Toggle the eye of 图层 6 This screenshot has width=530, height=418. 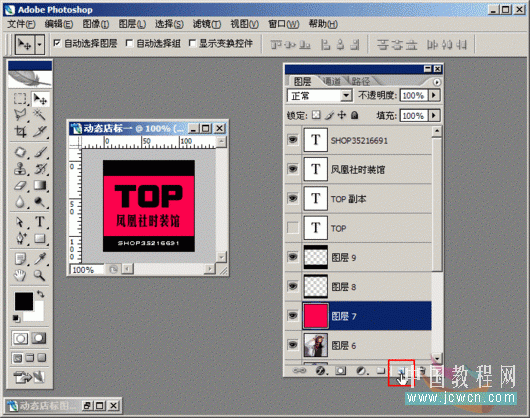click(x=293, y=345)
